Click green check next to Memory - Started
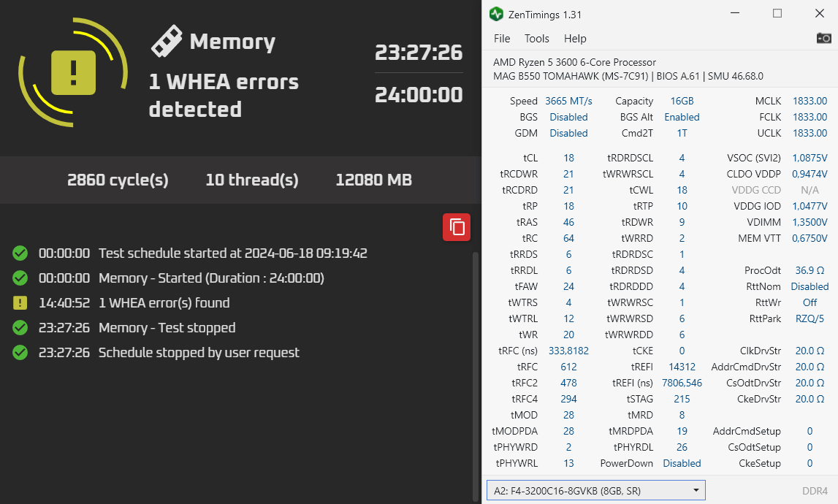 [x=20, y=278]
